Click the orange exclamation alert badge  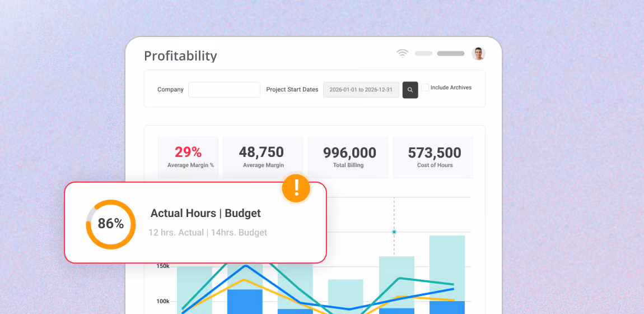tap(296, 188)
